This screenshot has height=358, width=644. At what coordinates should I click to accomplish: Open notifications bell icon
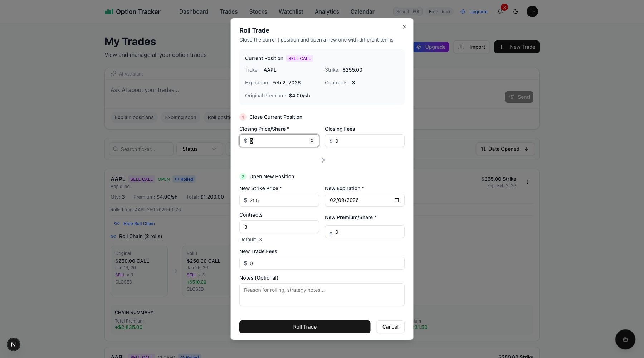pyautogui.click(x=500, y=11)
